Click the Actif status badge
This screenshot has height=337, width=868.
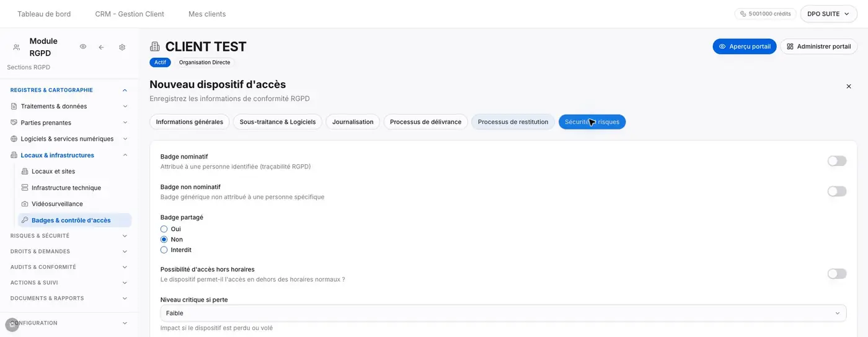tap(160, 63)
